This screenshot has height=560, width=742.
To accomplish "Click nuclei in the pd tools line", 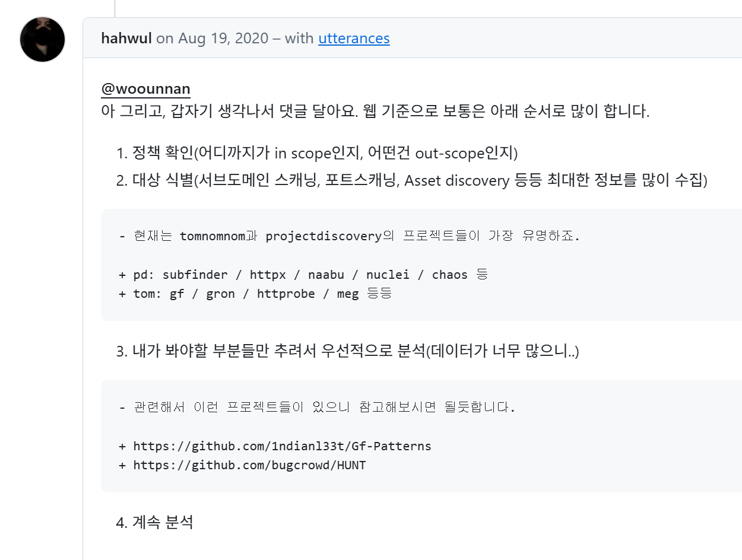I will [x=388, y=275].
